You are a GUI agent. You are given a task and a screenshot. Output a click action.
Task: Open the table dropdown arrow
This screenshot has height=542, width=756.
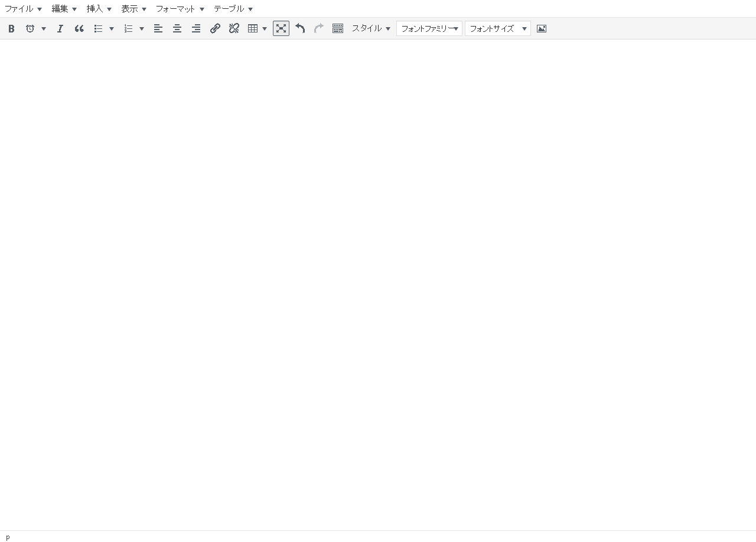tap(265, 28)
